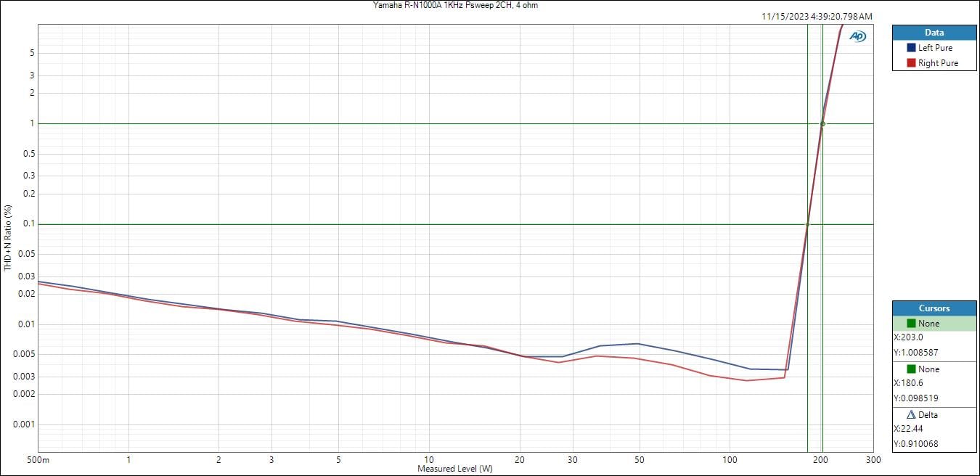Image resolution: width=980 pixels, height=476 pixels.
Task: Click the blue Left Pure legend swatch
Action: point(911,48)
